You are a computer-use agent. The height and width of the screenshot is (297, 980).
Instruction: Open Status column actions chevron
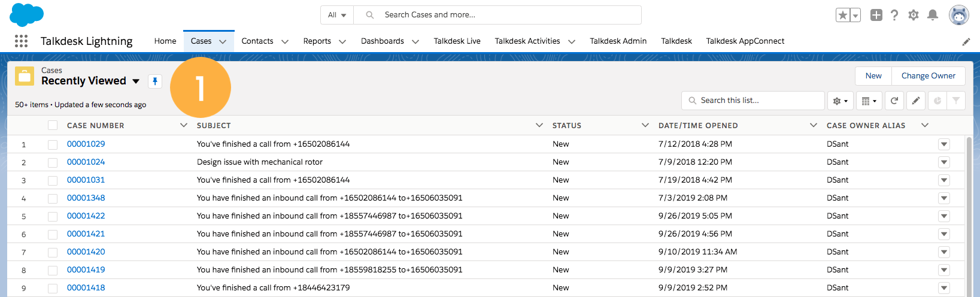pyautogui.click(x=645, y=125)
